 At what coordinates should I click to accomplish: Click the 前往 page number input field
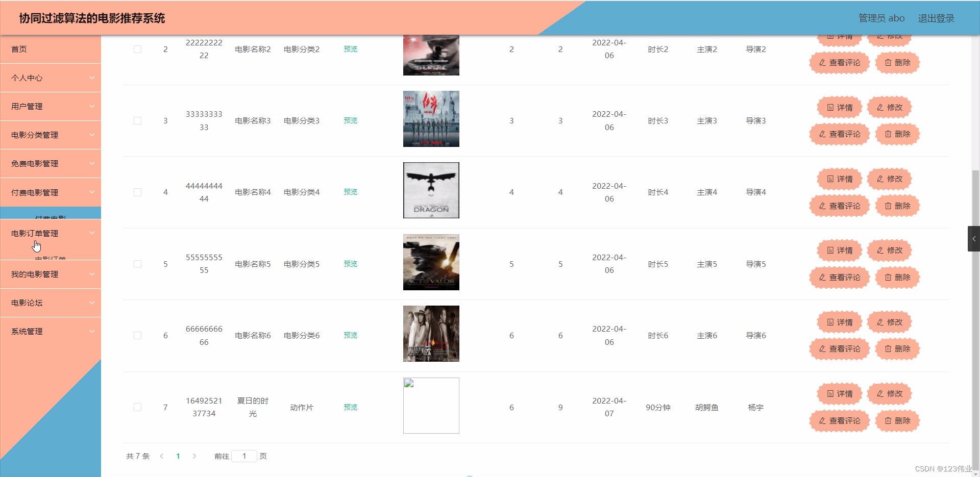[244, 456]
